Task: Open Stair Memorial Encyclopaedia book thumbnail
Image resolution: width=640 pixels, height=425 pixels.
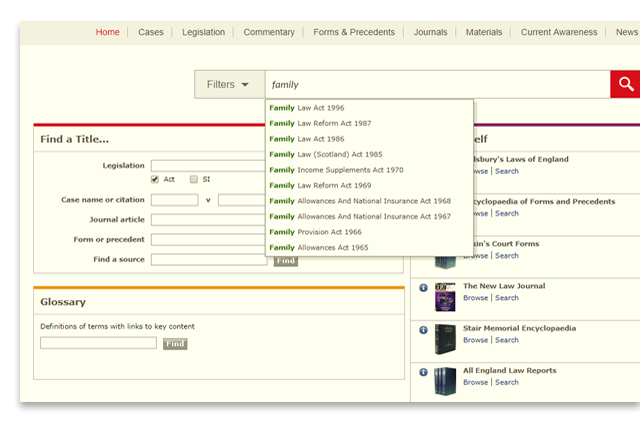Action: click(445, 339)
